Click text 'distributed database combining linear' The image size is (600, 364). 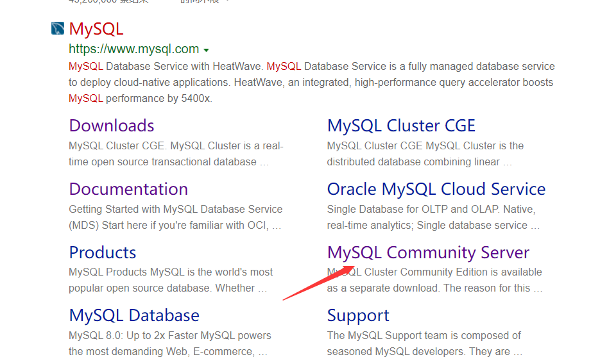[x=413, y=162]
